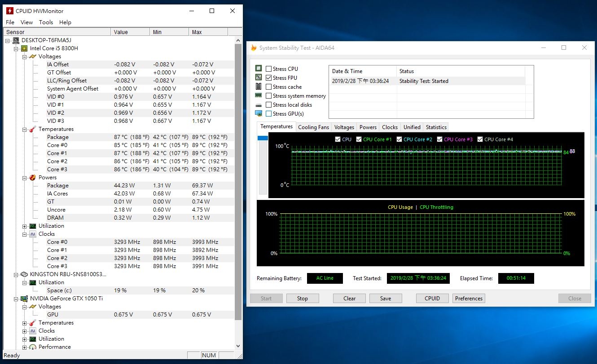Select the Stability Test: Started log row

(x=427, y=81)
